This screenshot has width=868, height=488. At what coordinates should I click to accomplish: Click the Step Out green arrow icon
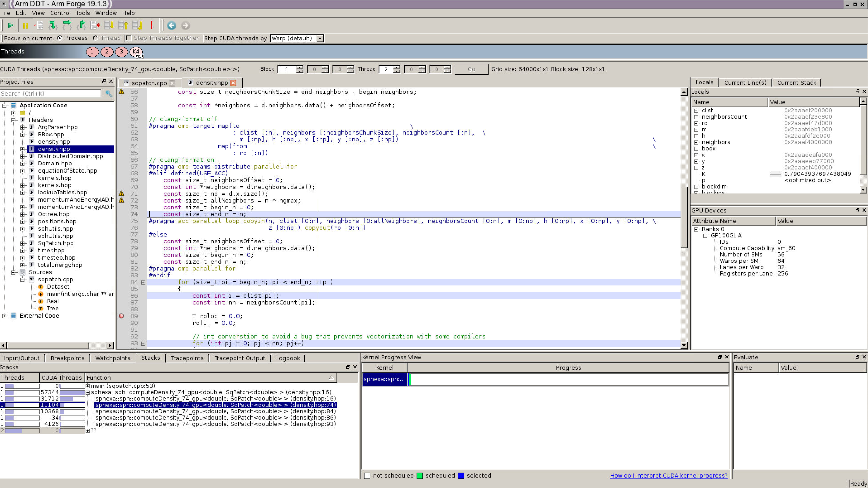coord(81,25)
